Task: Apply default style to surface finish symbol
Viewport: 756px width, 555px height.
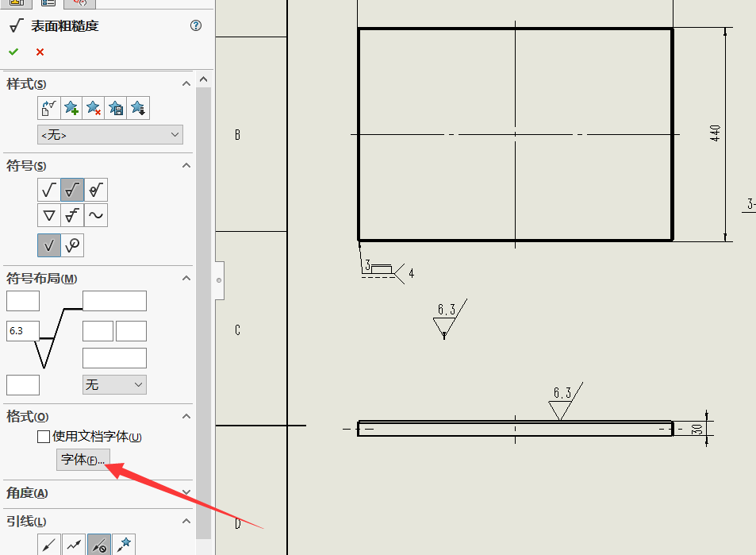Action: 48,108
